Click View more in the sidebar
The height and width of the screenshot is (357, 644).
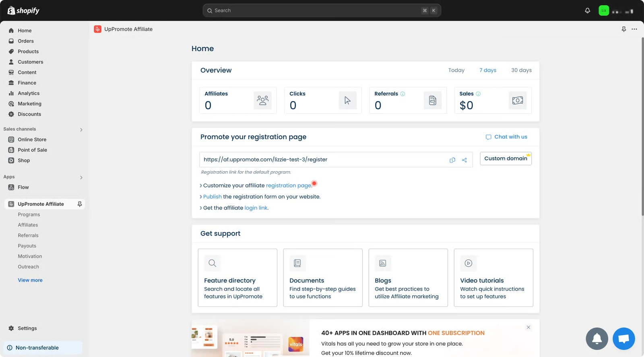(30, 280)
